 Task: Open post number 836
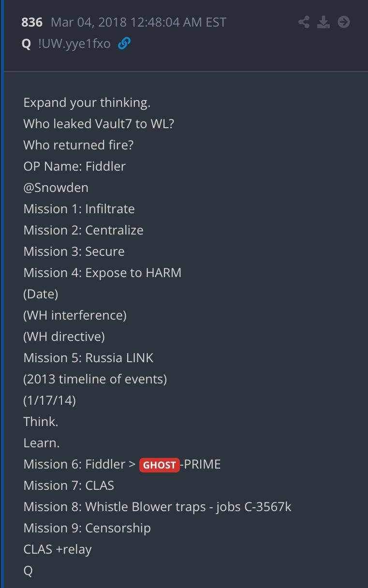(x=32, y=22)
